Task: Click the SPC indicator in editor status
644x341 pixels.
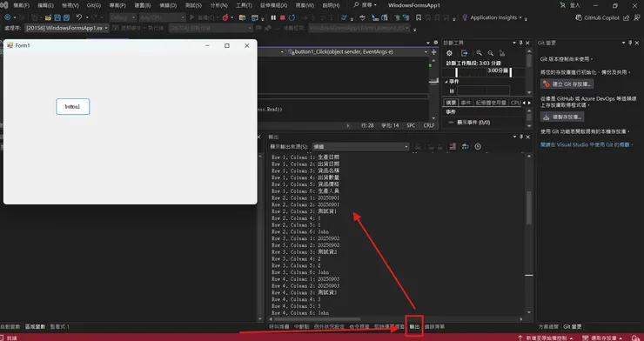Action: 411,125
